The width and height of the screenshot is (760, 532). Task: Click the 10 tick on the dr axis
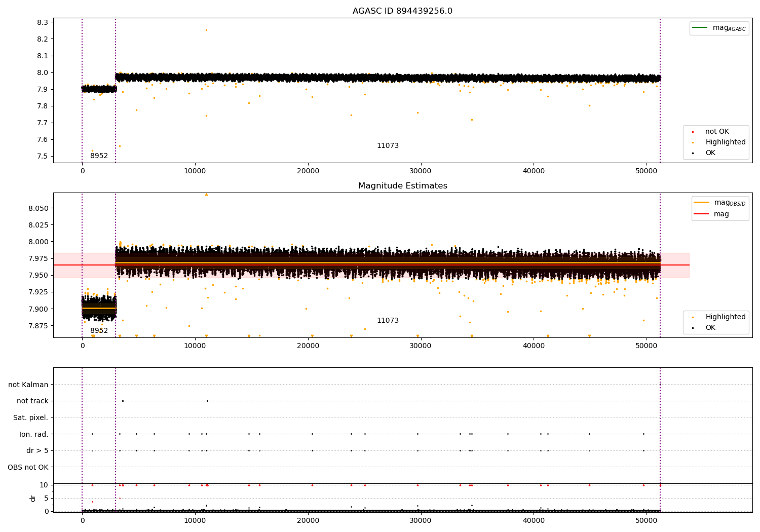click(x=44, y=485)
